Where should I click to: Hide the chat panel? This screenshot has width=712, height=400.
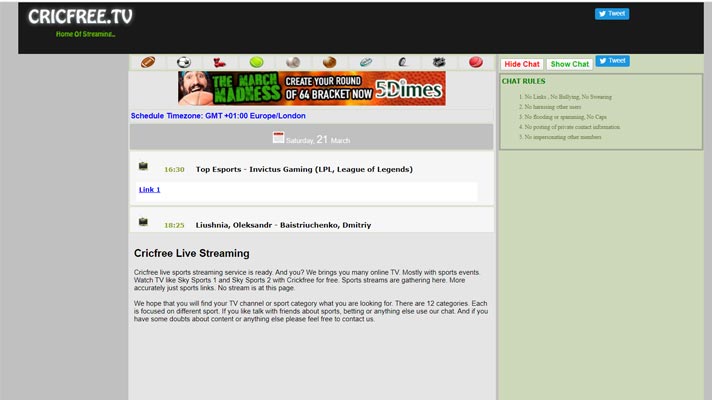coord(522,64)
